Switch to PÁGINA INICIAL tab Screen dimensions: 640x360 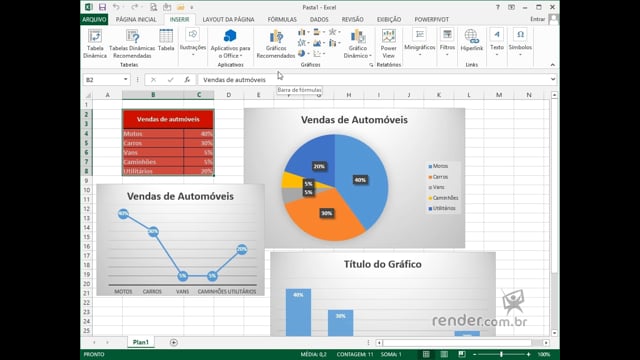click(x=136, y=19)
